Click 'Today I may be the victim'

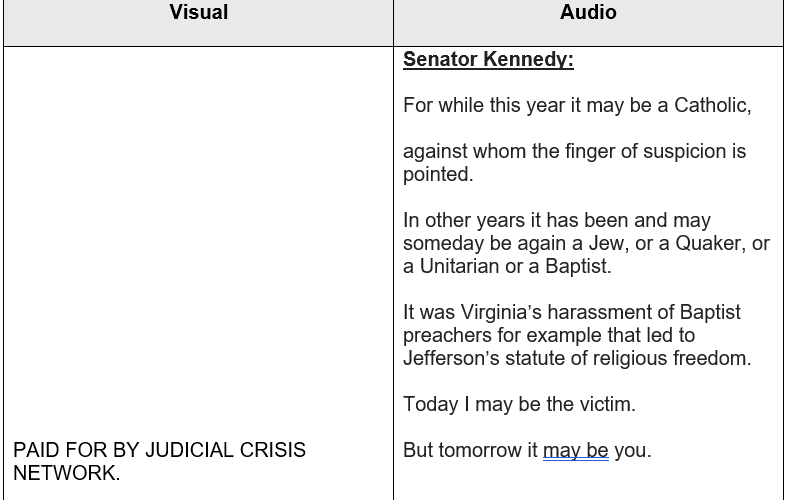[519, 404]
